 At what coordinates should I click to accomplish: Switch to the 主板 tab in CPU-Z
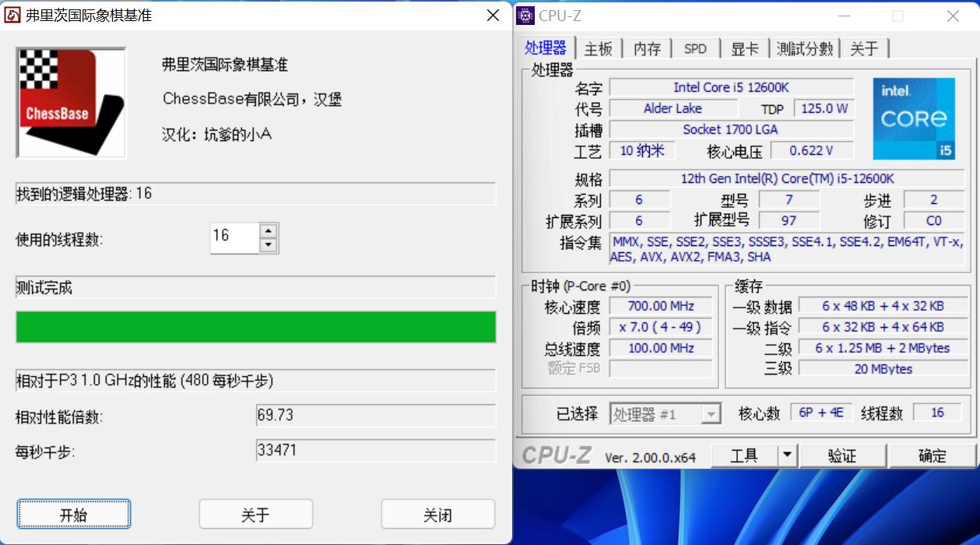[599, 48]
